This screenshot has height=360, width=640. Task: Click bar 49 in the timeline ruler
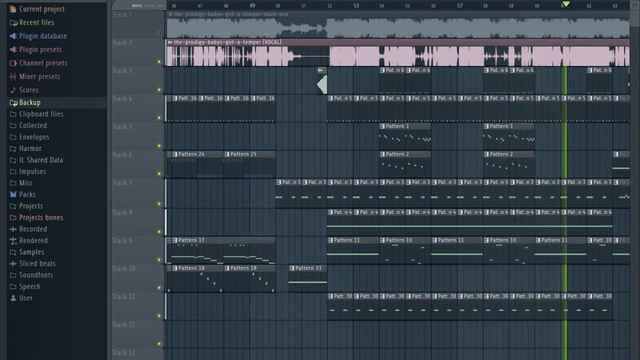252,6
